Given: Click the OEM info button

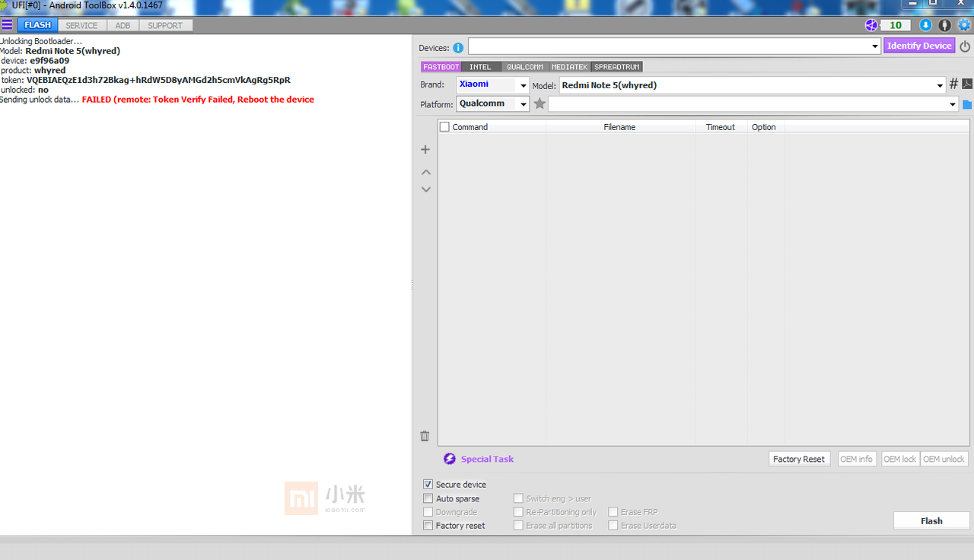Looking at the screenshot, I should [858, 459].
